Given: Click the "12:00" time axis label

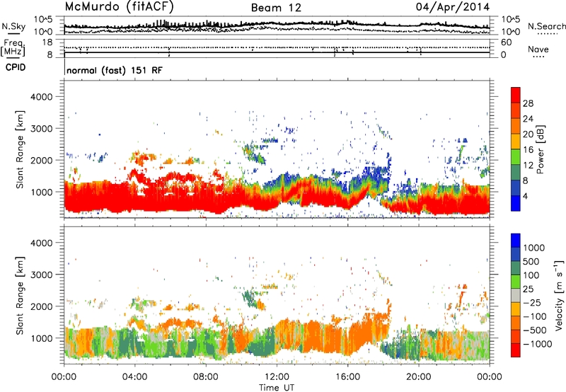Looking at the screenshot, I should pos(277,377).
